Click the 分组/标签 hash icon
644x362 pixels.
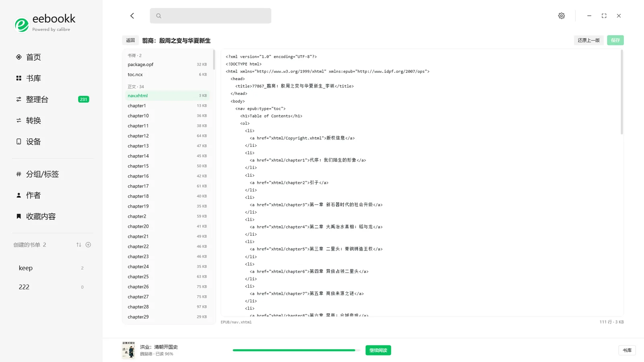coord(19,174)
